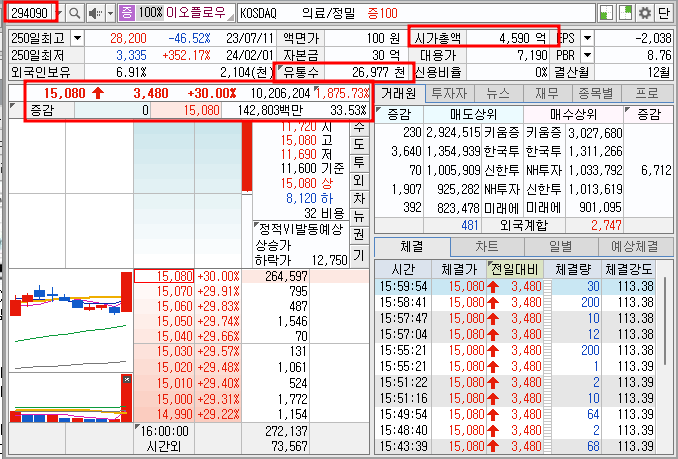Click the 294090 stock code input field
Viewport: 678px width, 459px height.
coord(30,13)
